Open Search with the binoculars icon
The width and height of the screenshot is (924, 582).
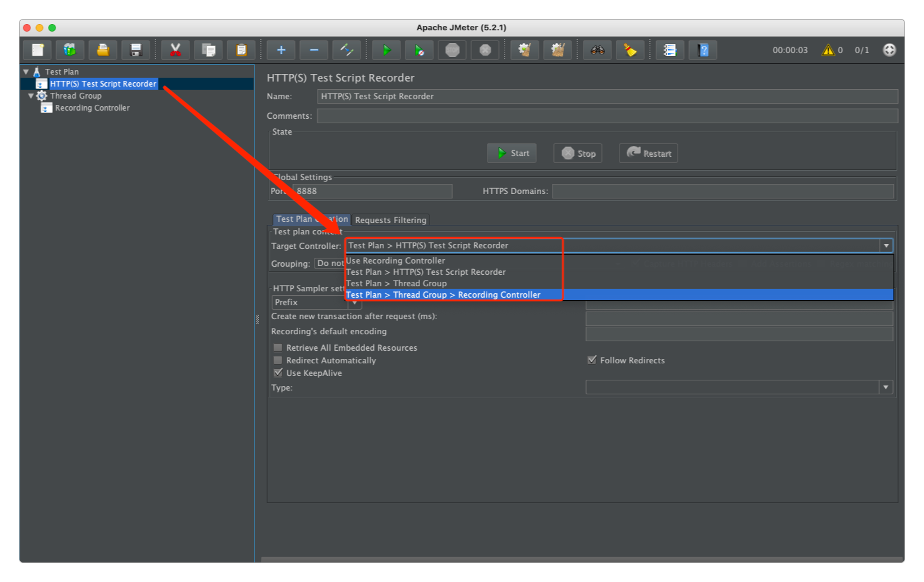597,50
